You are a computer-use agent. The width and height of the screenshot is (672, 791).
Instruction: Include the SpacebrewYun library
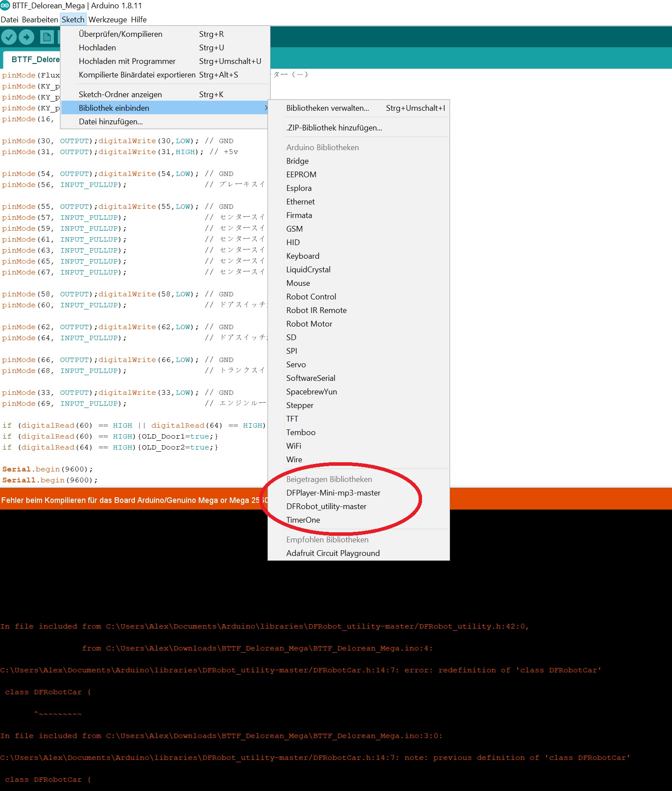(x=359, y=392)
